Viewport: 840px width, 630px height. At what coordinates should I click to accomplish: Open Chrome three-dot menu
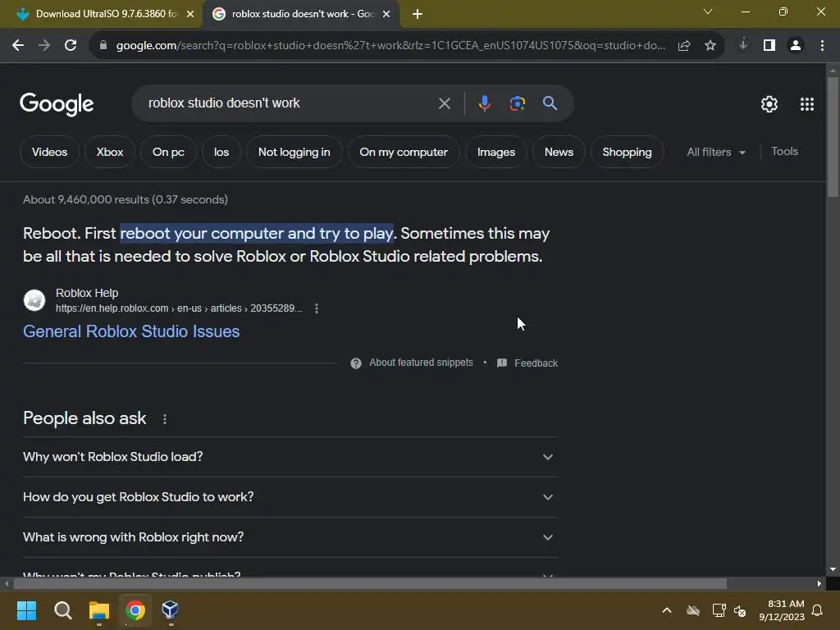[x=822, y=46]
